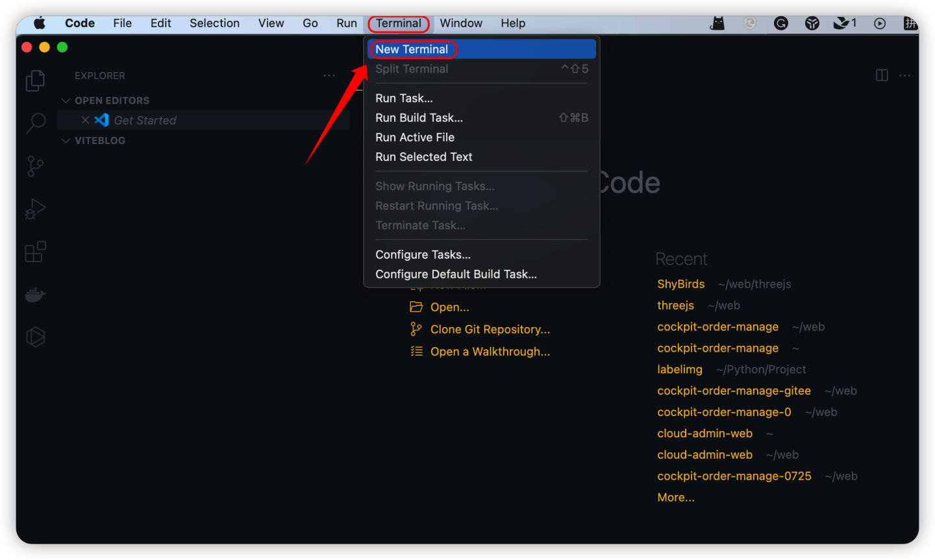This screenshot has height=560, width=935.
Task: Click the split editor icon
Action: (882, 75)
